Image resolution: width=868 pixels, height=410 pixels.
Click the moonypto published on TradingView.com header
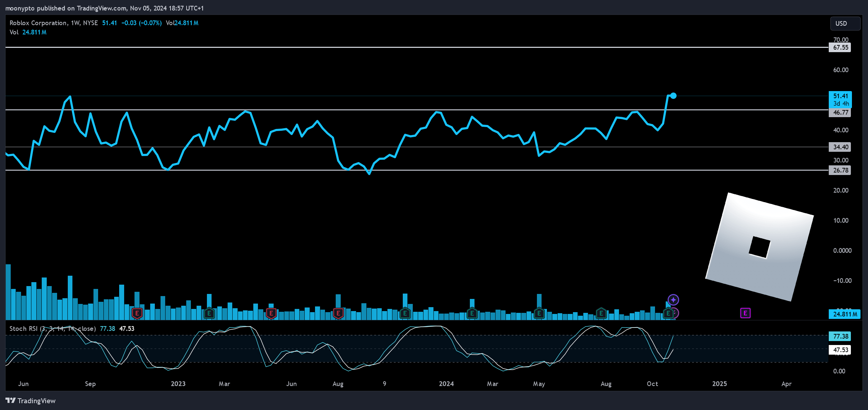[105, 8]
